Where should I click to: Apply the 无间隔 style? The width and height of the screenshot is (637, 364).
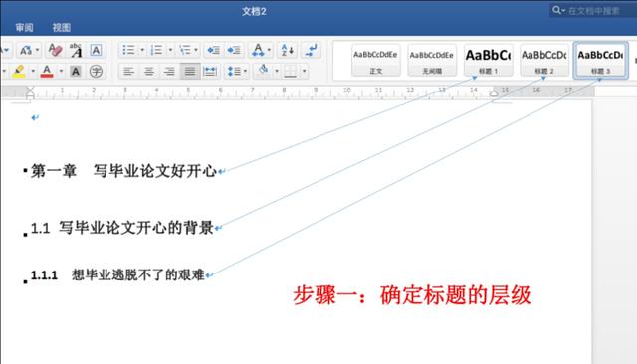431,60
